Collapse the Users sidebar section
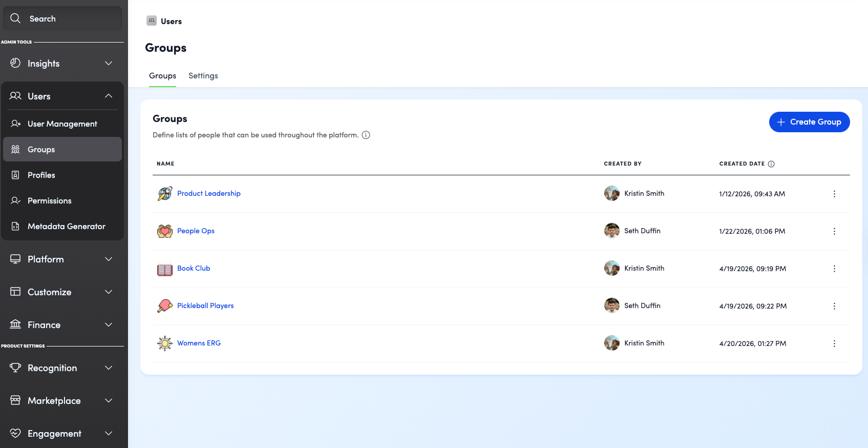The height and width of the screenshot is (448, 868). (62, 96)
